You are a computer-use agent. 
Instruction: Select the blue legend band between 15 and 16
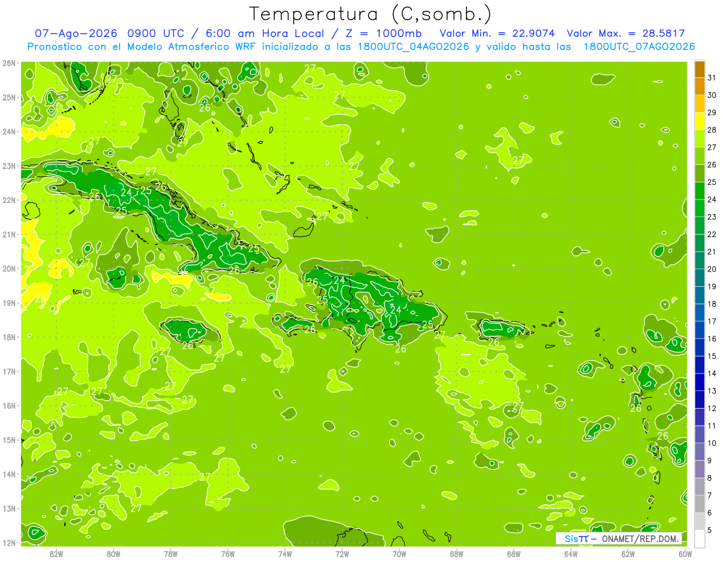[699, 347]
